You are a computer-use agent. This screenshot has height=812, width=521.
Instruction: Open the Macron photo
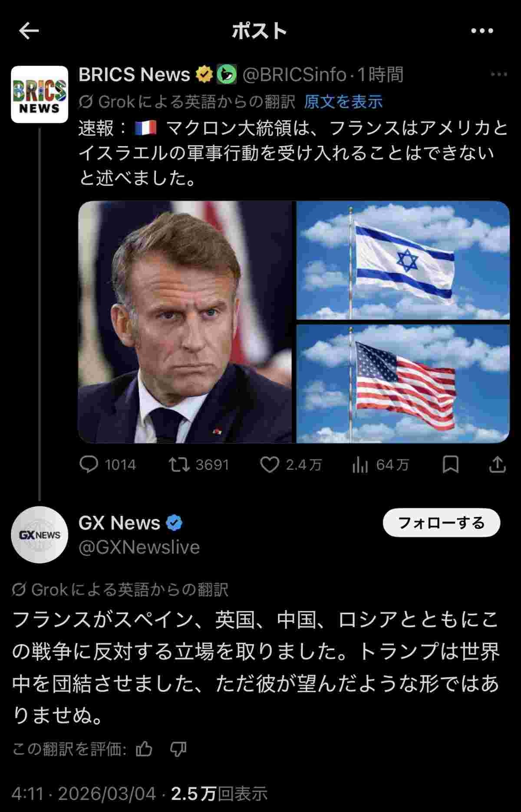click(x=187, y=321)
